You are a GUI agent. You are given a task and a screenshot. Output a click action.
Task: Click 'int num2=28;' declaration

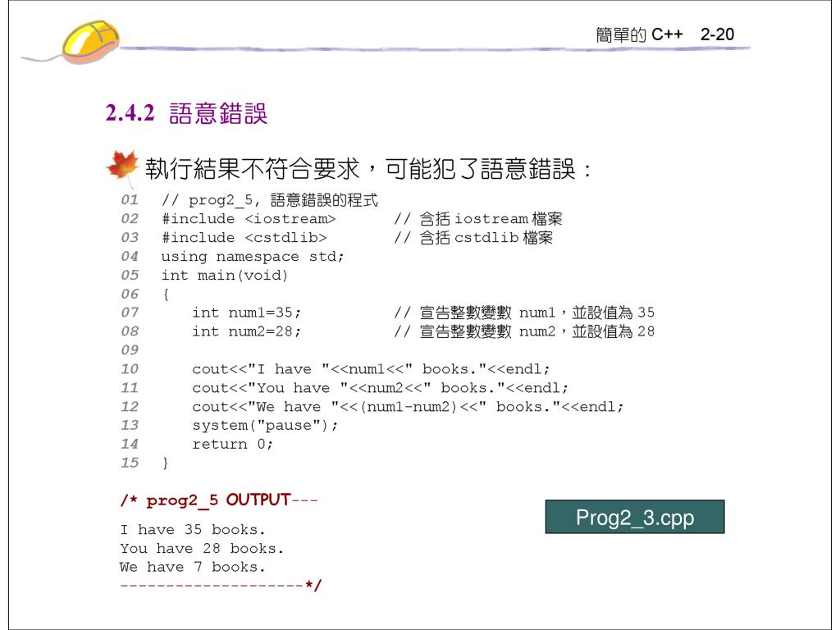tap(246, 331)
